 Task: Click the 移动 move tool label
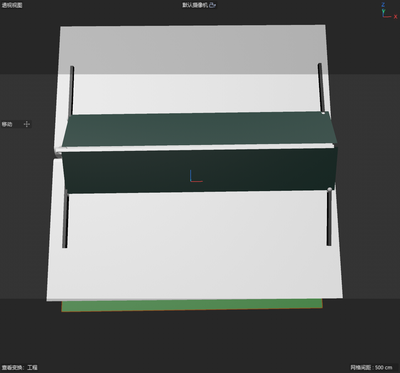click(7, 124)
